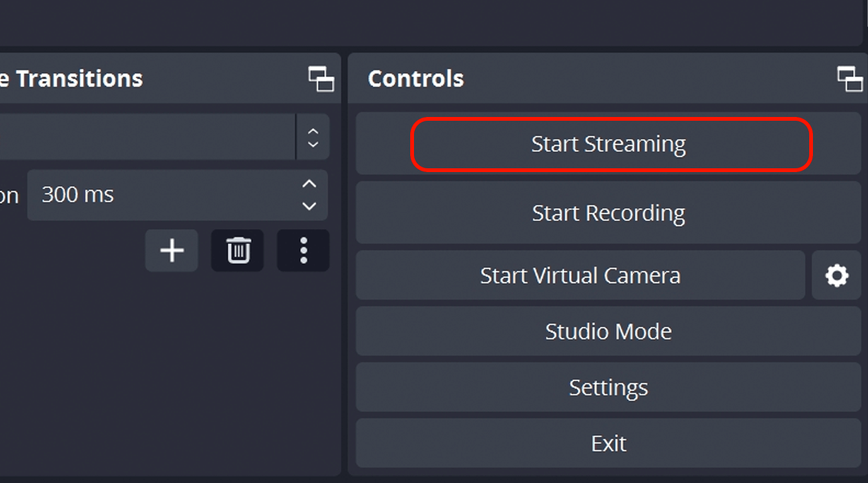Image resolution: width=868 pixels, height=483 pixels.
Task: Select the Scene Transitions panel header
Action: tap(72, 78)
